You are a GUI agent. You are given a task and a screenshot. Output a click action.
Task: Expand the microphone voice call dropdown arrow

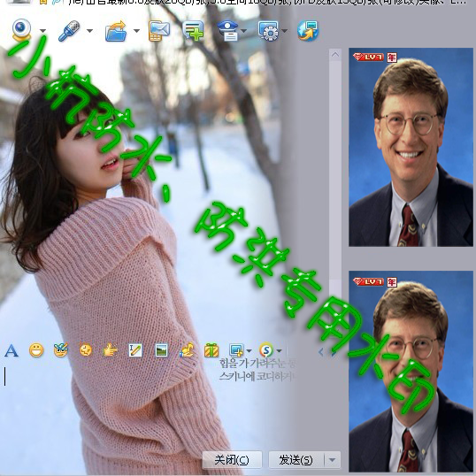pos(89,31)
